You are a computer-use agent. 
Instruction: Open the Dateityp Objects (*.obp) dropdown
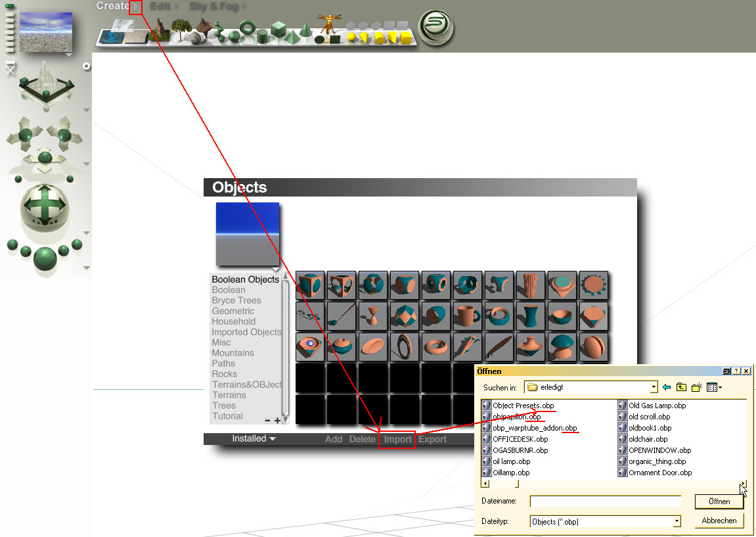677,522
